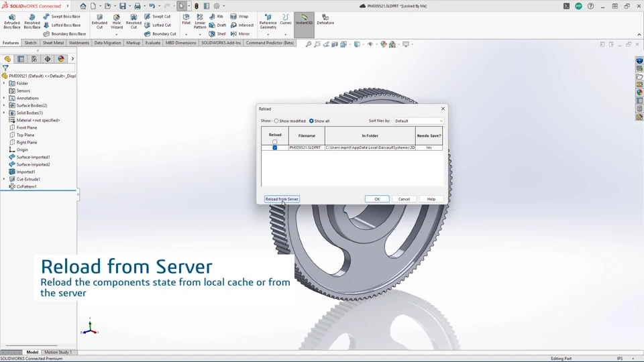Select the Draft tool
644x362 pixels.
coord(217,25)
